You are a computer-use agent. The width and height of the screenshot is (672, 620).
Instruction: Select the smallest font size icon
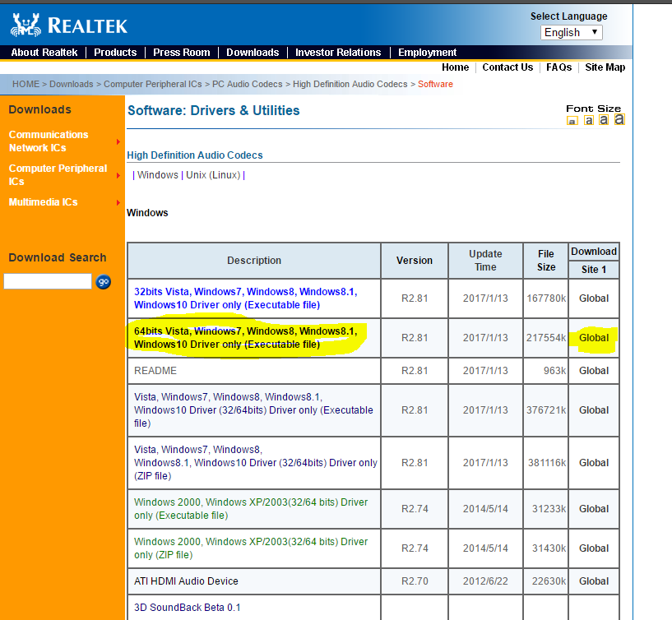(x=572, y=121)
